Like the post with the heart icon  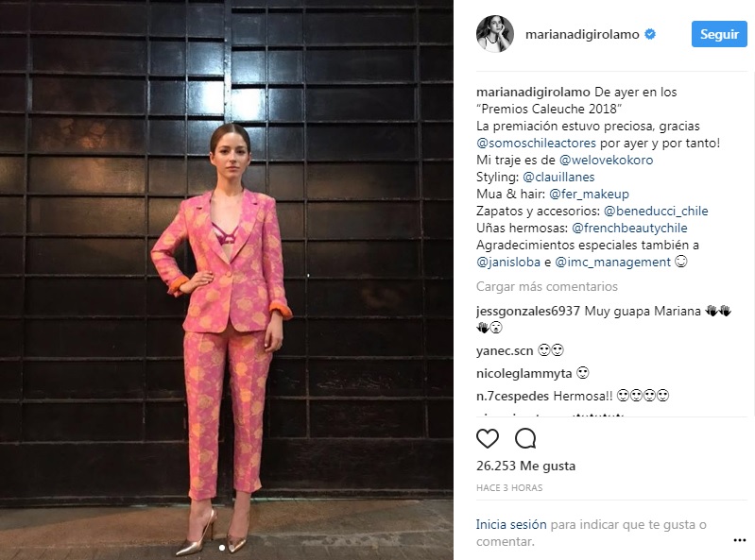click(488, 438)
